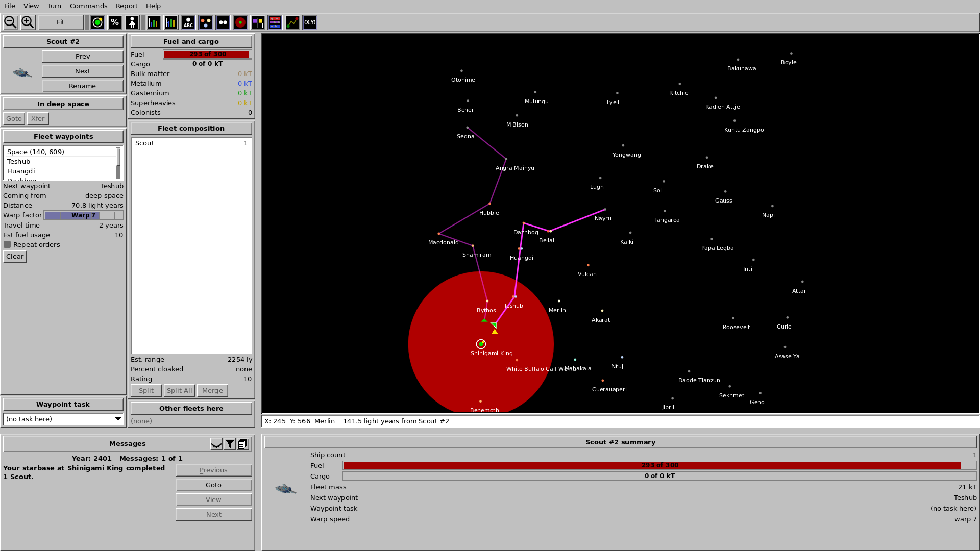980x551 pixels.
Task: Click the Other fleets here header
Action: 191,409
